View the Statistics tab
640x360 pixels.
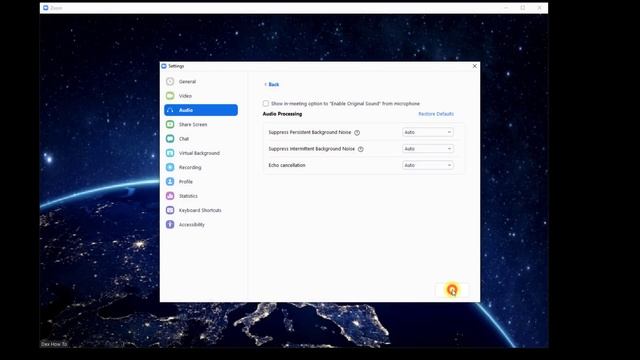[x=201, y=196]
